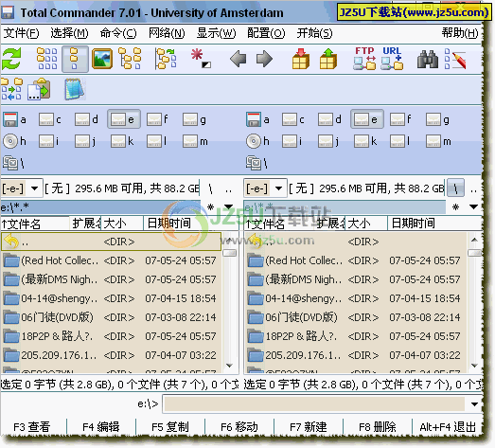495x448 pixels.
Task: Go forward with the right arrow icon
Action: 264,59
